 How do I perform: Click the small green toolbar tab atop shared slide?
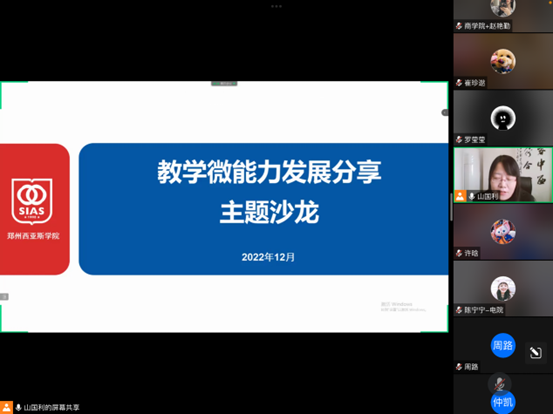coord(224,84)
